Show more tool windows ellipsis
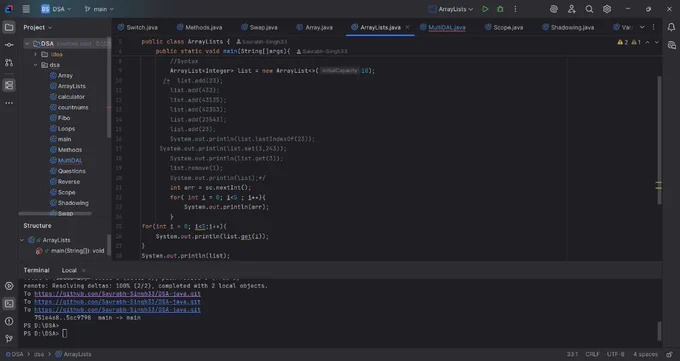The image size is (680, 361). (9, 103)
